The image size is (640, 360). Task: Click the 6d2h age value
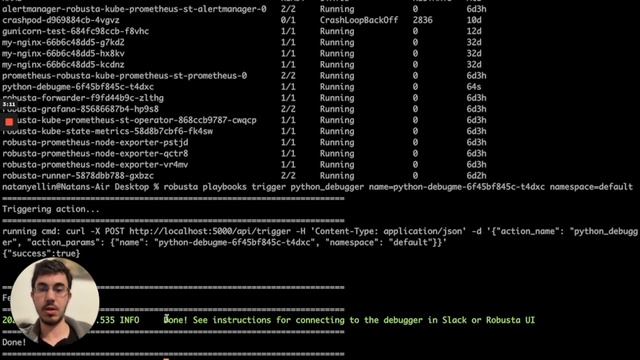tap(476, 176)
